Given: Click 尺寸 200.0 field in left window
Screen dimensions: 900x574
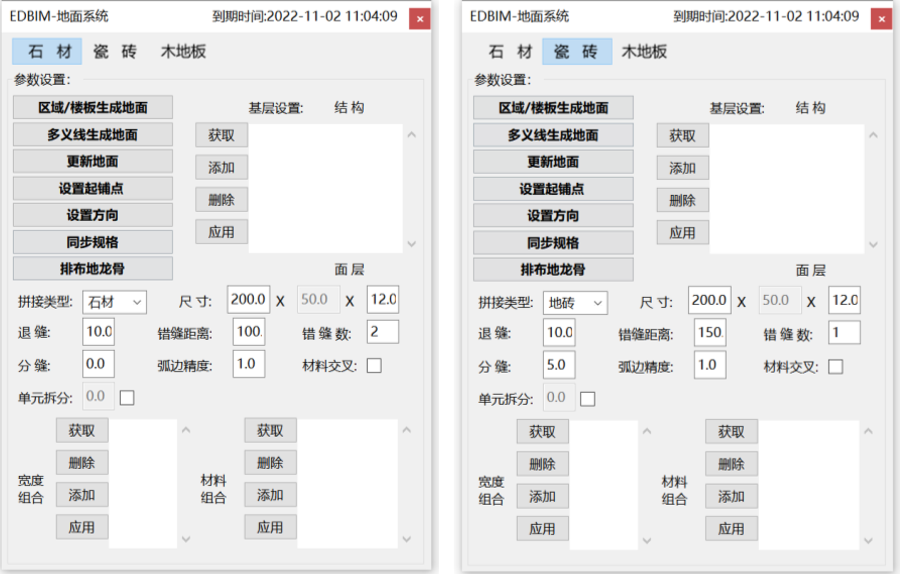Looking at the screenshot, I should click(x=249, y=299).
